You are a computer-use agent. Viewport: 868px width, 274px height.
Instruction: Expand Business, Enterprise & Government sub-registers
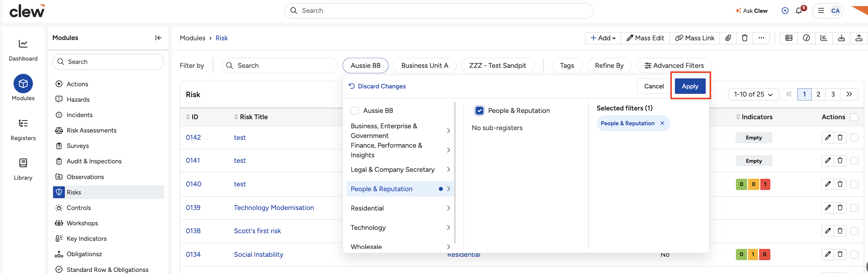[x=448, y=131]
